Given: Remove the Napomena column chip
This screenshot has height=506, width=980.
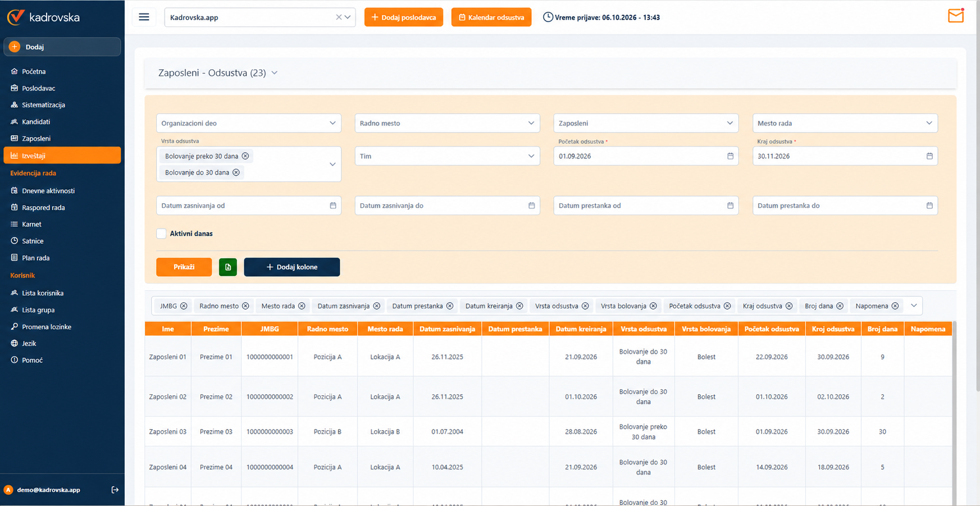Looking at the screenshot, I should click(x=895, y=306).
